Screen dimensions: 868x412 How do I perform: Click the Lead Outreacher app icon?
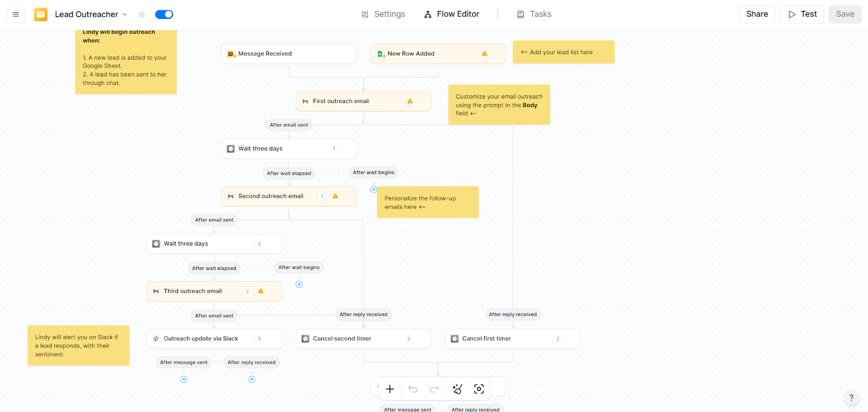[x=41, y=15]
